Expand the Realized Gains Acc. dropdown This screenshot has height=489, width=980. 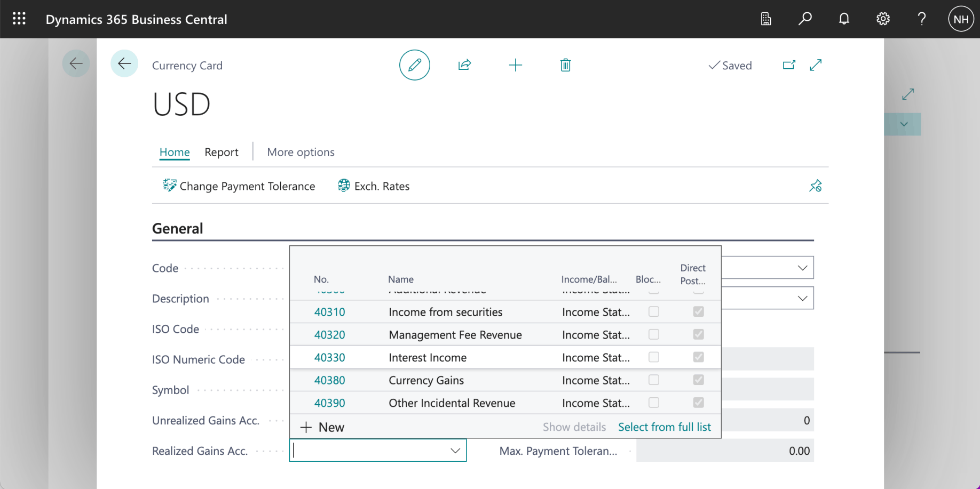[x=455, y=451]
